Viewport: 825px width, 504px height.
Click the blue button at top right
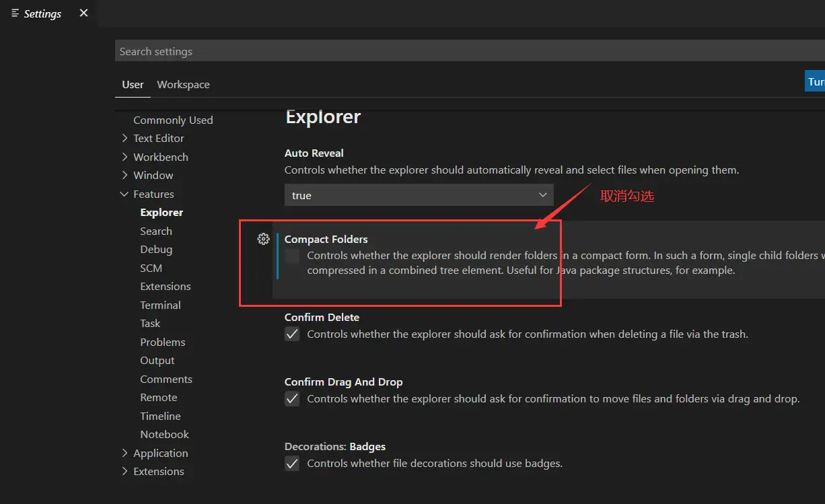pyautogui.click(x=815, y=81)
